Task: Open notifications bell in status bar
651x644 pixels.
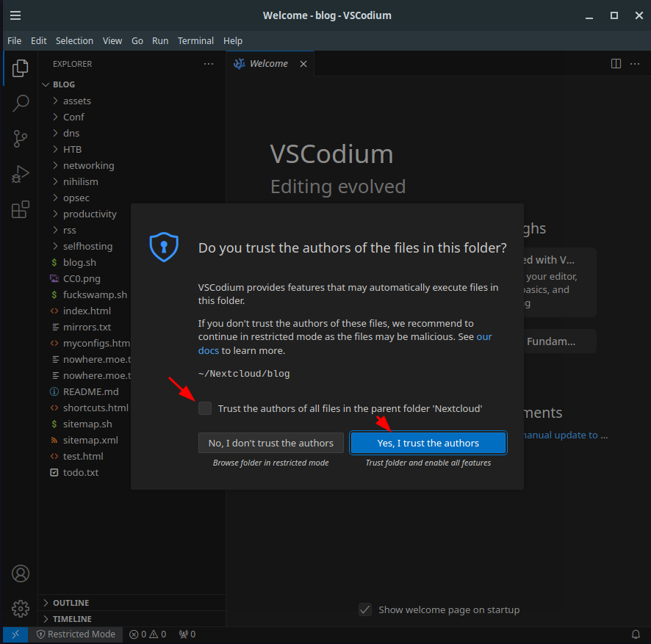Action: (636, 634)
